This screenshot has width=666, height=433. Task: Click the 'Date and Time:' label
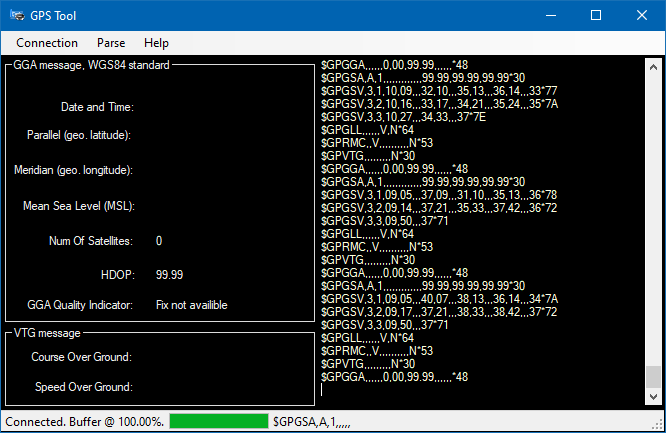point(97,107)
